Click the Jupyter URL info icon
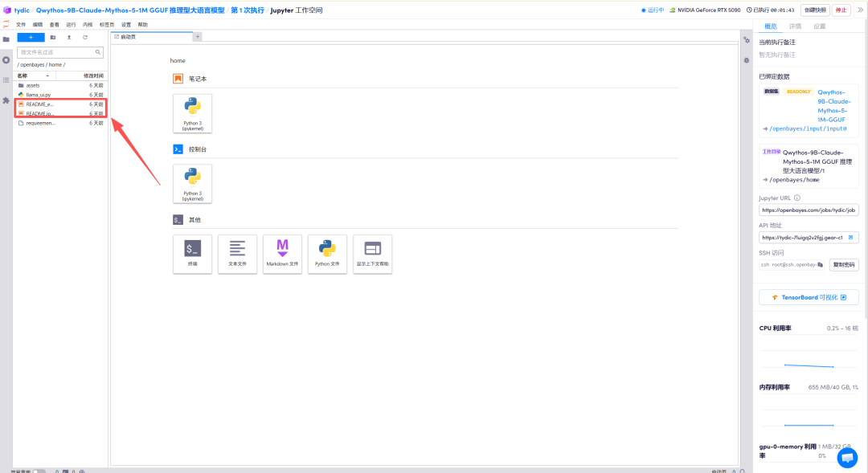The image size is (868, 473). click(x=797, y=198)
